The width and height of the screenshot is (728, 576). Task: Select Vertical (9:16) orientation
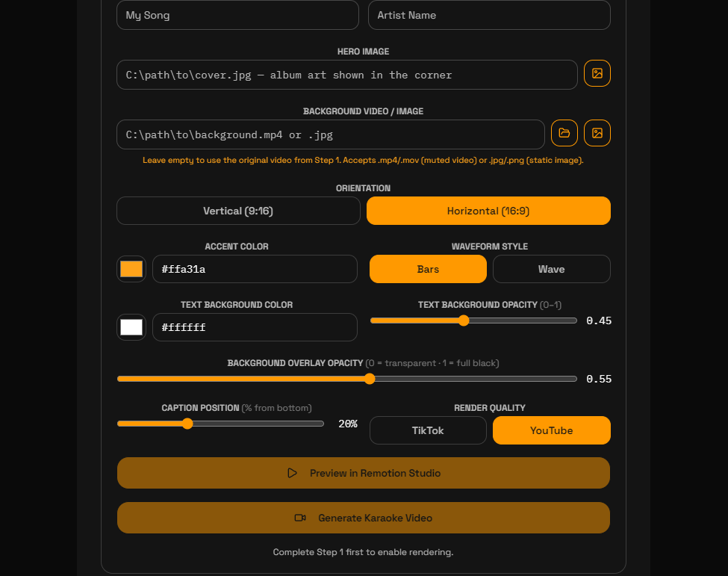pos(238,211)
